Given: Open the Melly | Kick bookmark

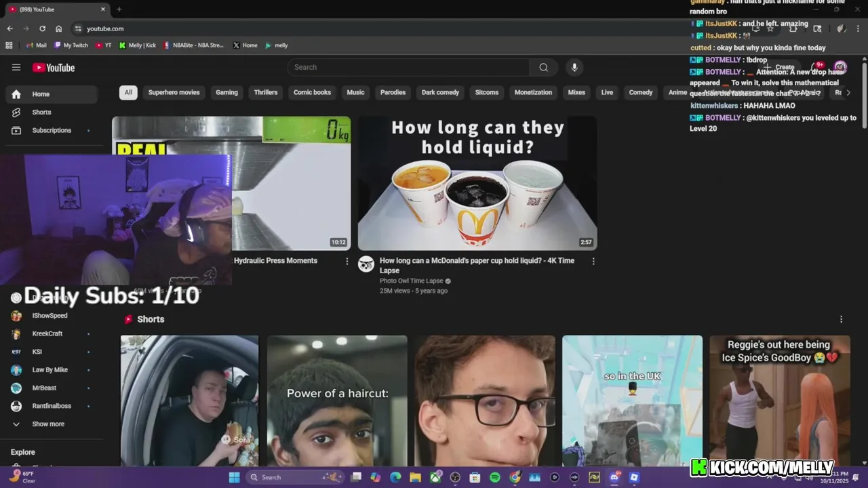Looking at the screenshot, I should pos(137,45).
